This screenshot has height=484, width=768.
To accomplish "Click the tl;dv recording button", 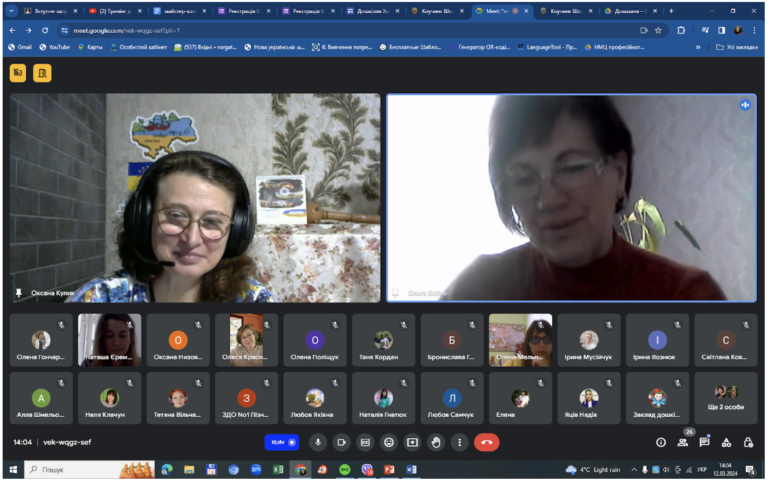I will click(282, 442).
